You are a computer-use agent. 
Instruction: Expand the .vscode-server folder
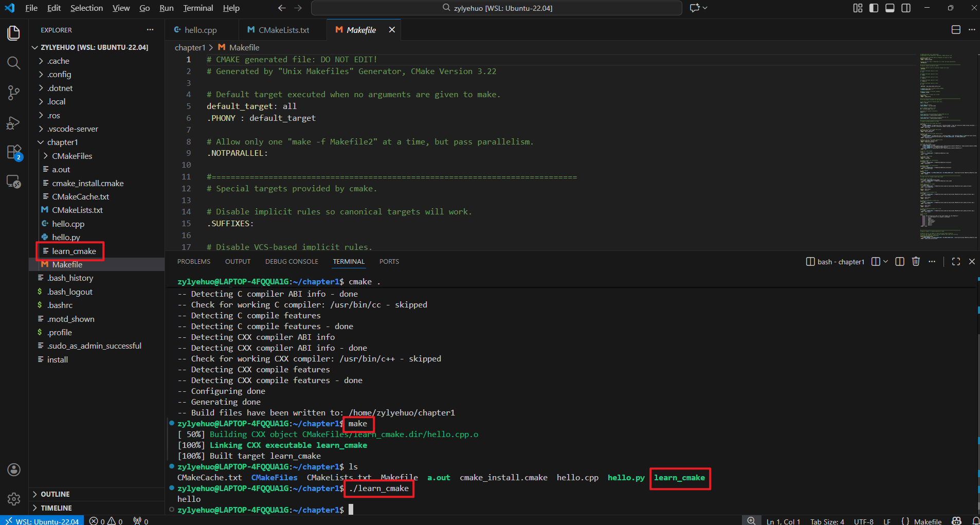97,129
